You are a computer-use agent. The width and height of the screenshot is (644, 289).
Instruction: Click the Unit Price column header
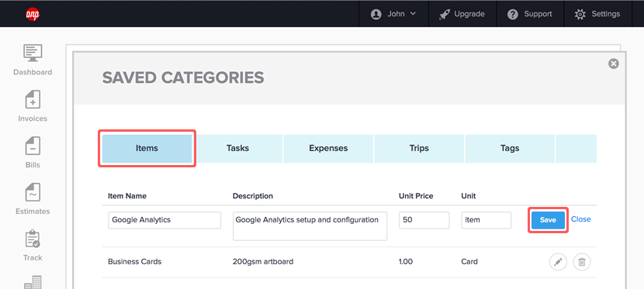pyautogui.click(x=416, y=196)
